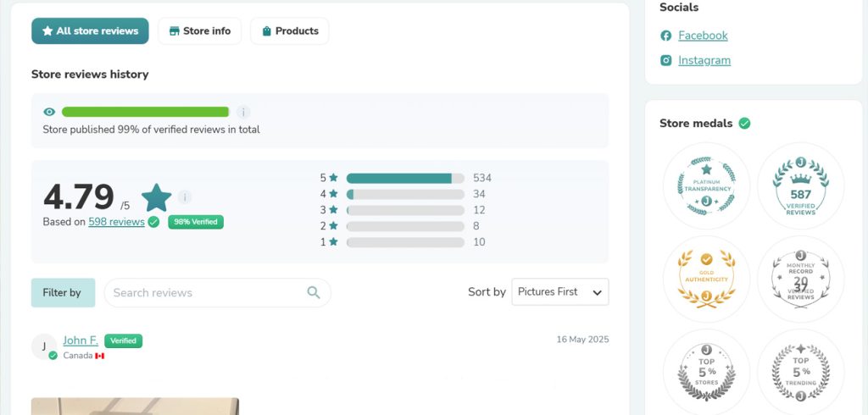The width and height of the screenshot is (868, 415).
Task: Click the info icon next to published reviews bar
Action: 243,112
